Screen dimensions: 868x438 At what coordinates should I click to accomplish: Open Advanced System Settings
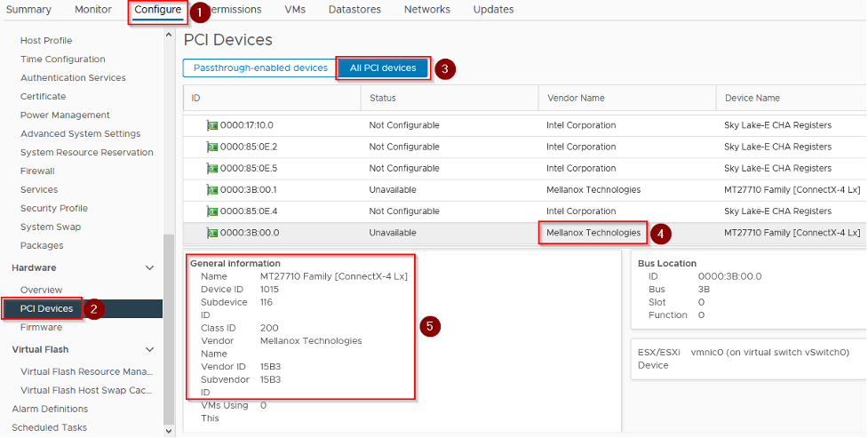click(80, 134)
